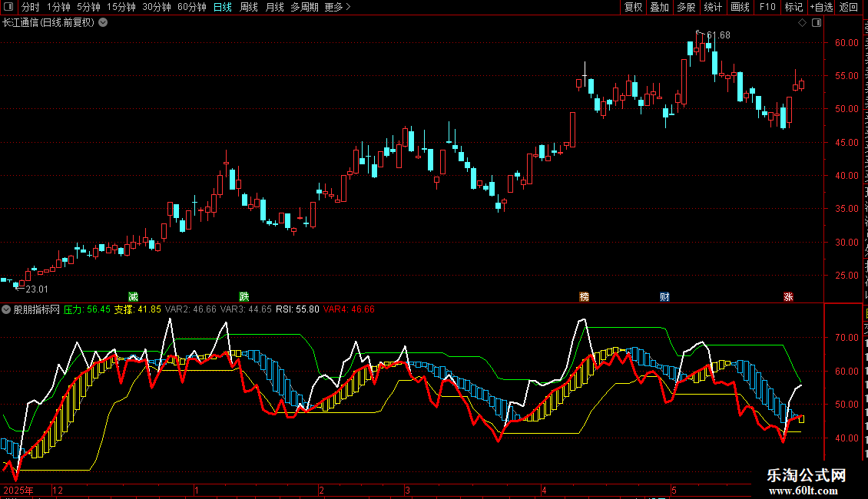Click the VAR3: 44.65 value
This screenshot has width=868, height=499.
pyautogui.click(x=246, y=309)
